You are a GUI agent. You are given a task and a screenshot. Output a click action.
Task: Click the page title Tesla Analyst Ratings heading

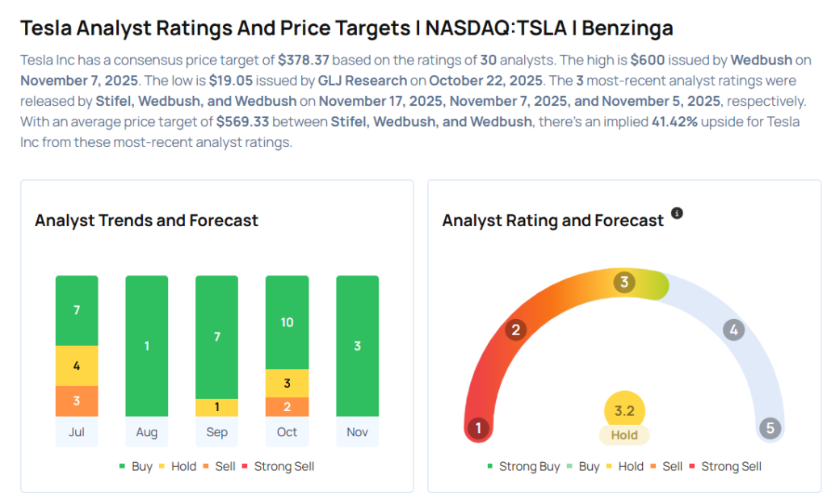pyautogui.click(x=346, y=28)
